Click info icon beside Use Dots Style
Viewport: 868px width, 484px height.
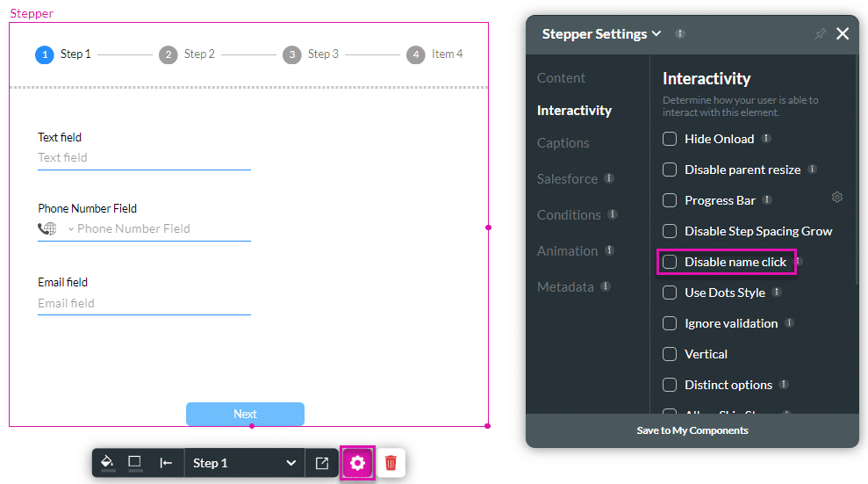(777, 292)
